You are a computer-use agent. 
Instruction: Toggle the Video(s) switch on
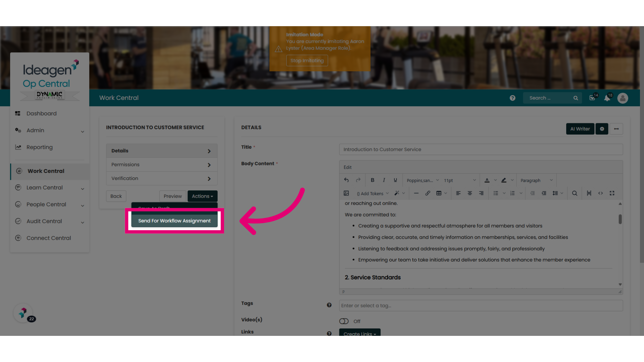[x=344, y=321]
